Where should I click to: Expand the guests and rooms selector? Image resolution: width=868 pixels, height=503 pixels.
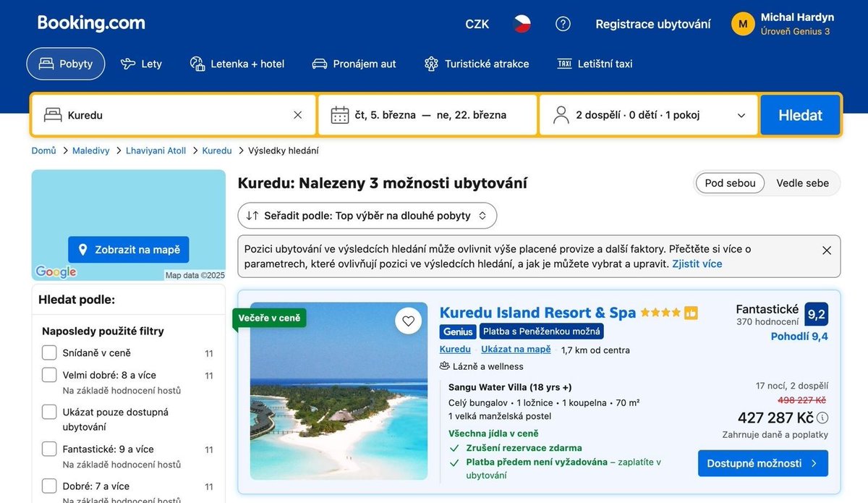pos(649,115)
